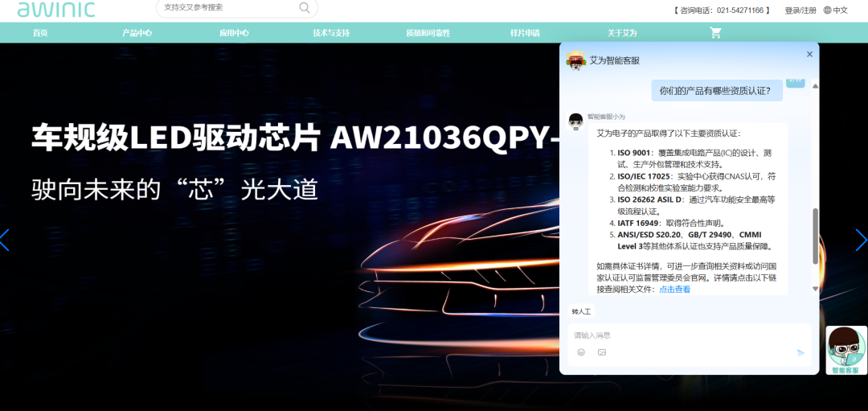Click the 车规级LED驱动芯片 banner headline
Image resolution: width=868 pixels, height=411 pixels.
click(x=294, y=138)
